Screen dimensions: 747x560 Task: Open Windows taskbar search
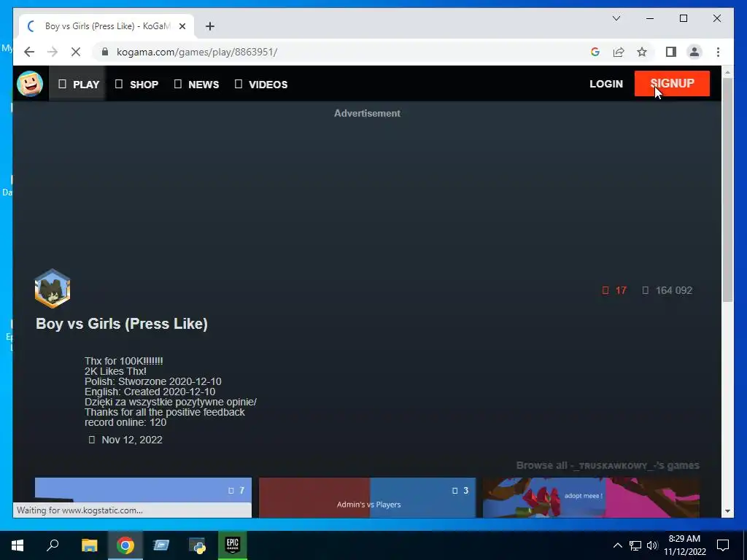tap(53, 545)
